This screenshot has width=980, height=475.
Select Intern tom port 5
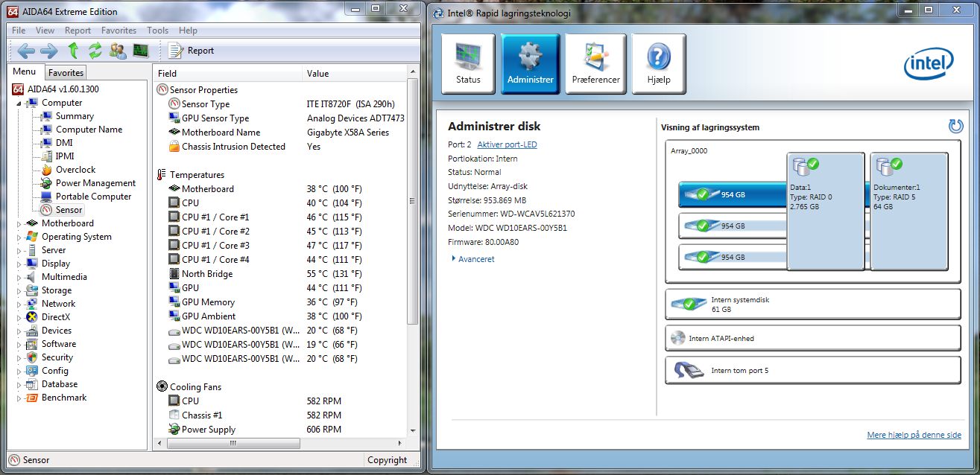tap(812, 370)
